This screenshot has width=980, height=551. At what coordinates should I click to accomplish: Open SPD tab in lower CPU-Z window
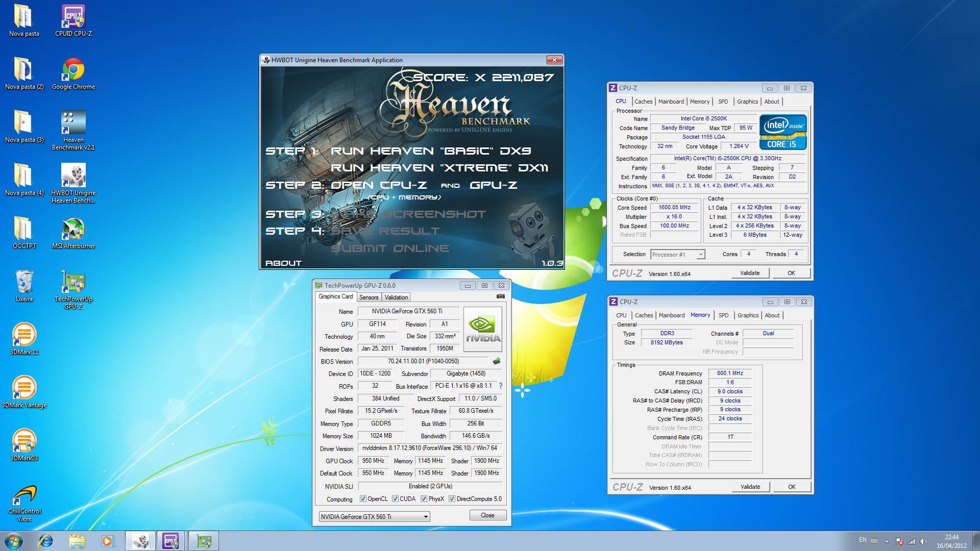[x=723, y=315]
